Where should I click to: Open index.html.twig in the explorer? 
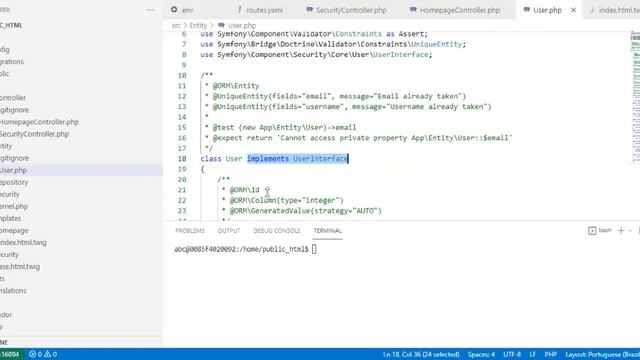pos(23,242)
